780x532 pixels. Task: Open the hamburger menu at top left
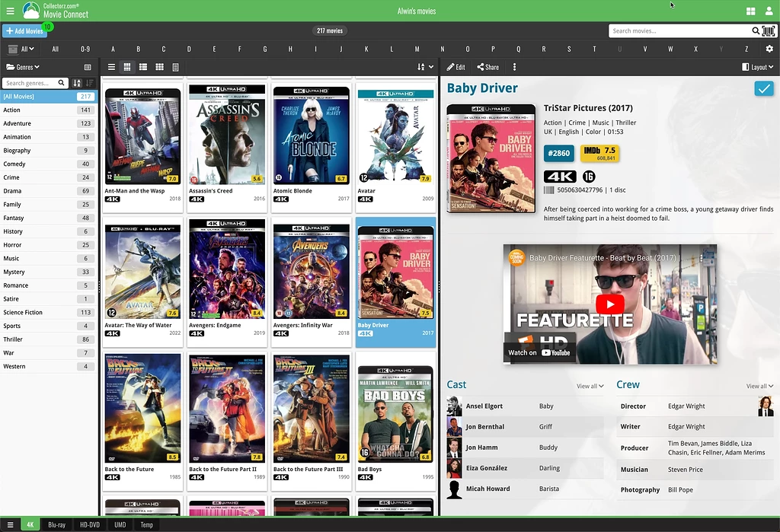(x=10, y=11)
